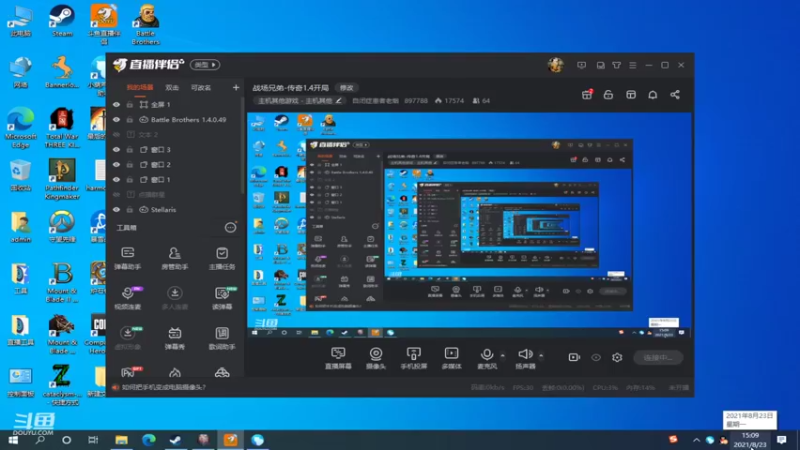The image size is (800, 450).
Task: Edit the 主机其他游戏 category label
Action: point(299,101)
